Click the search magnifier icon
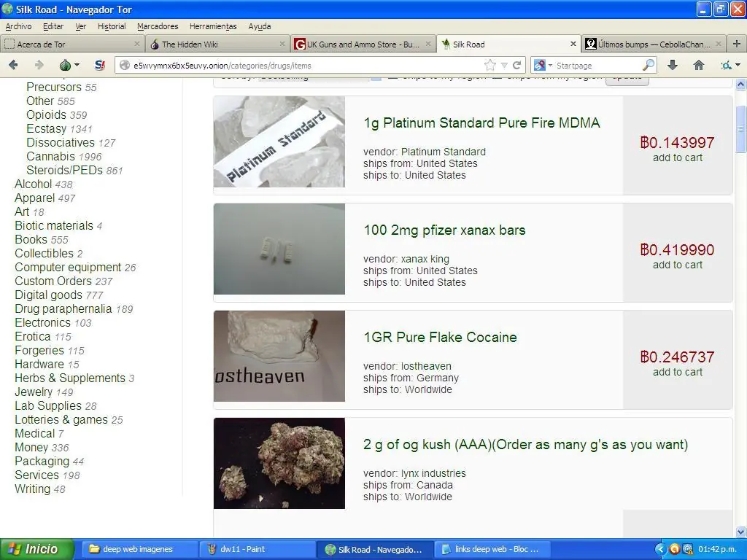 click(649, 65)
